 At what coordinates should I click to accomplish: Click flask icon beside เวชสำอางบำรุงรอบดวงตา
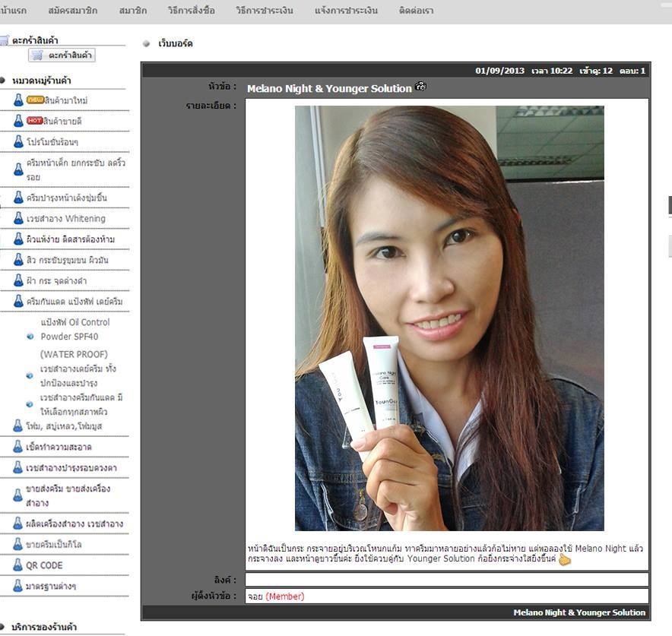pyautogui.click(x=17, y=467)
